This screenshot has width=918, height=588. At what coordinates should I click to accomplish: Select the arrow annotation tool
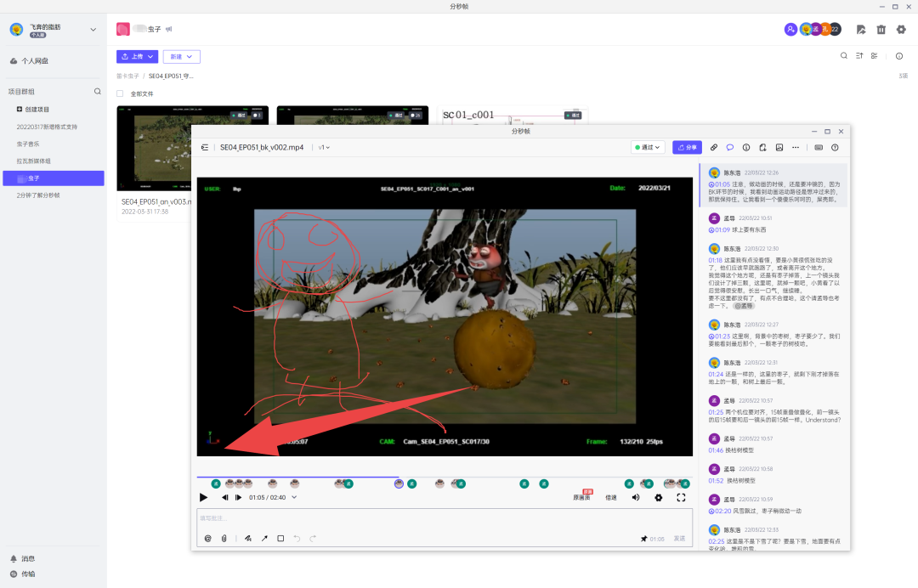coord(264,538)
